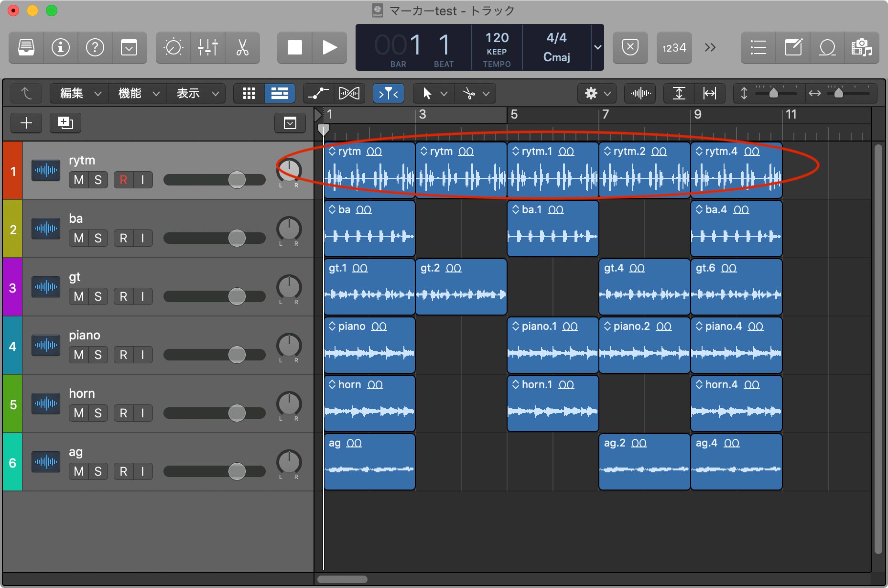Viewport: 888px width, 588px height.
Task: Select the horn.1 audio region
Action: point(553,403)
